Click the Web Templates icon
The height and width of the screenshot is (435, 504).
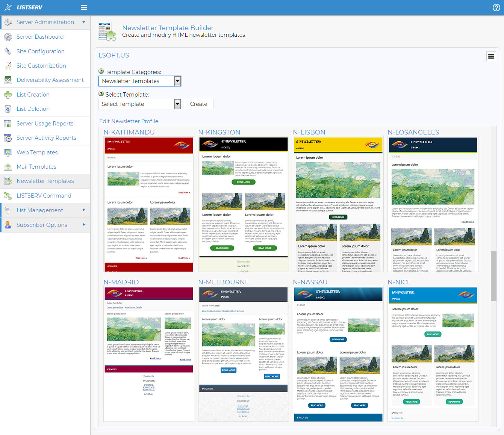(8, 153)
